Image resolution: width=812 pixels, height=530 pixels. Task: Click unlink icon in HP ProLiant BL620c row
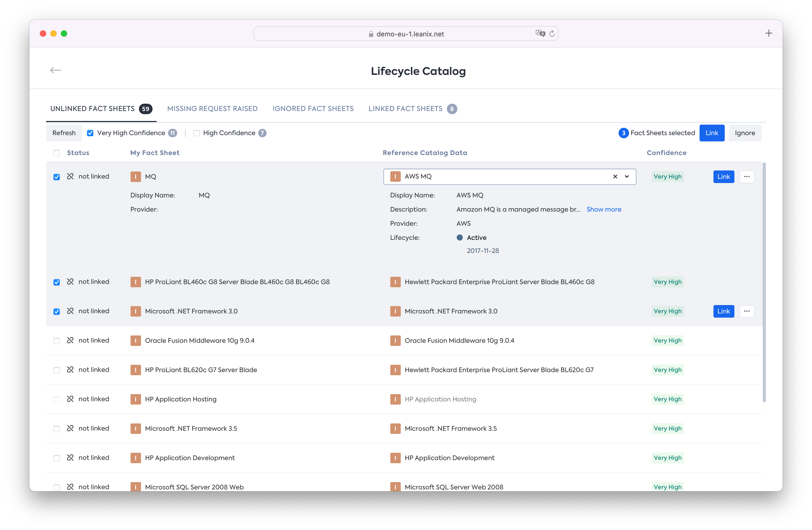point(70,369)
